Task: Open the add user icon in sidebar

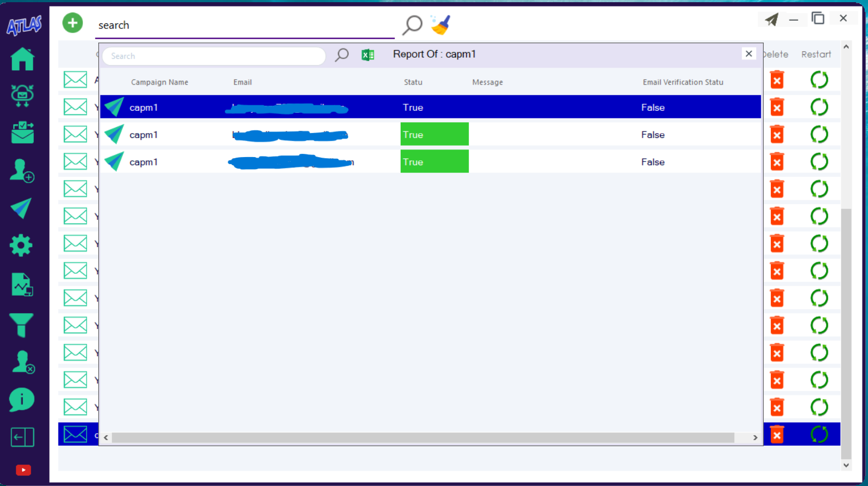Action: pos(22,171)
